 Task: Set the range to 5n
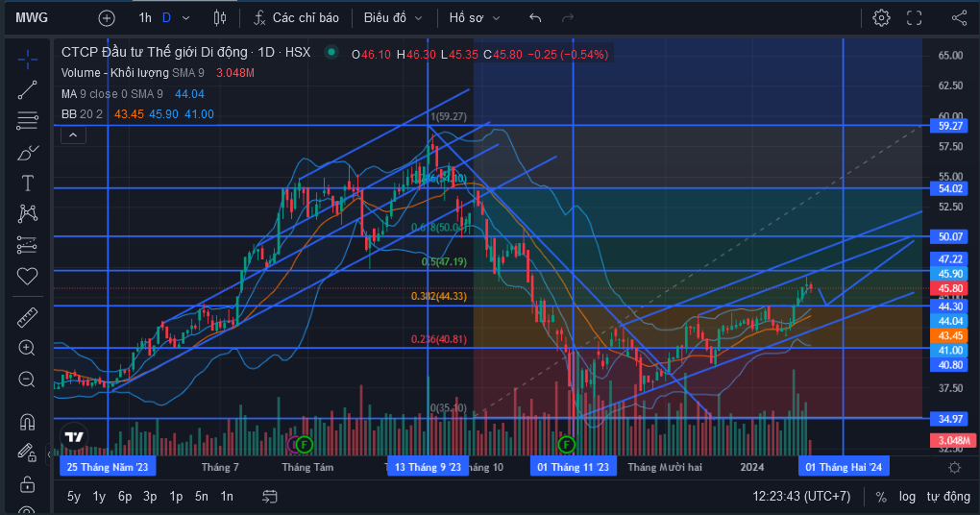click(x=201, y=496)
